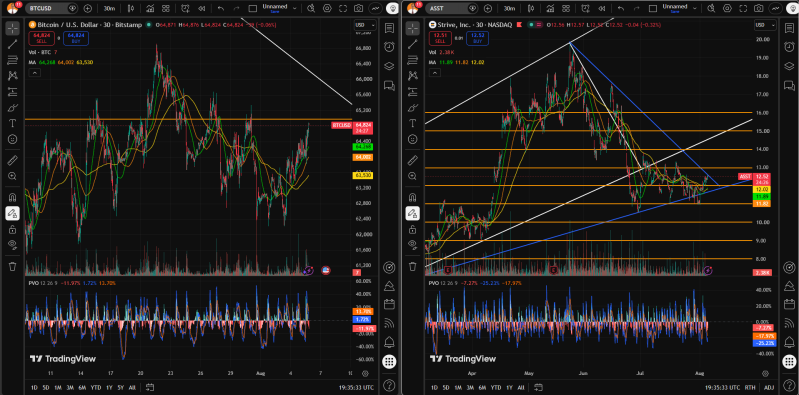This screenshot has width=799, height=395.
Task: Select the Text tool in the ASST toolbar
Action: tap(412, 123)
